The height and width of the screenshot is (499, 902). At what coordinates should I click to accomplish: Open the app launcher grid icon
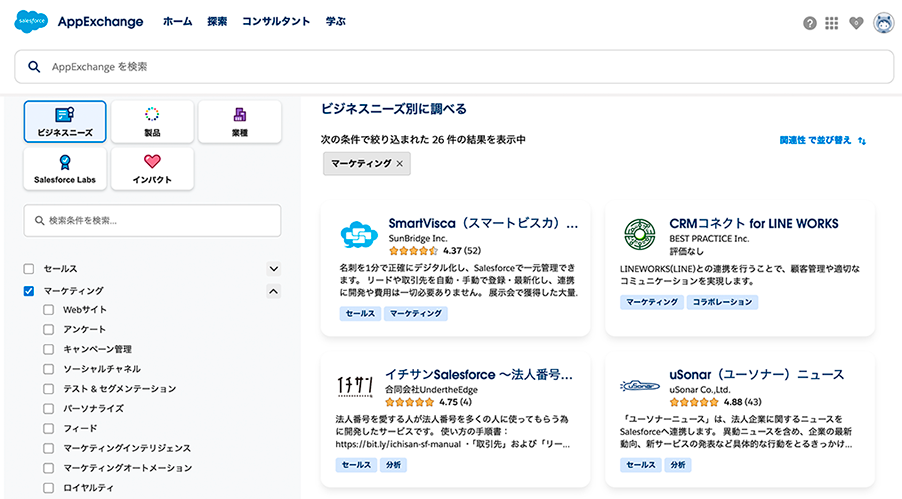tap(832, 23)
